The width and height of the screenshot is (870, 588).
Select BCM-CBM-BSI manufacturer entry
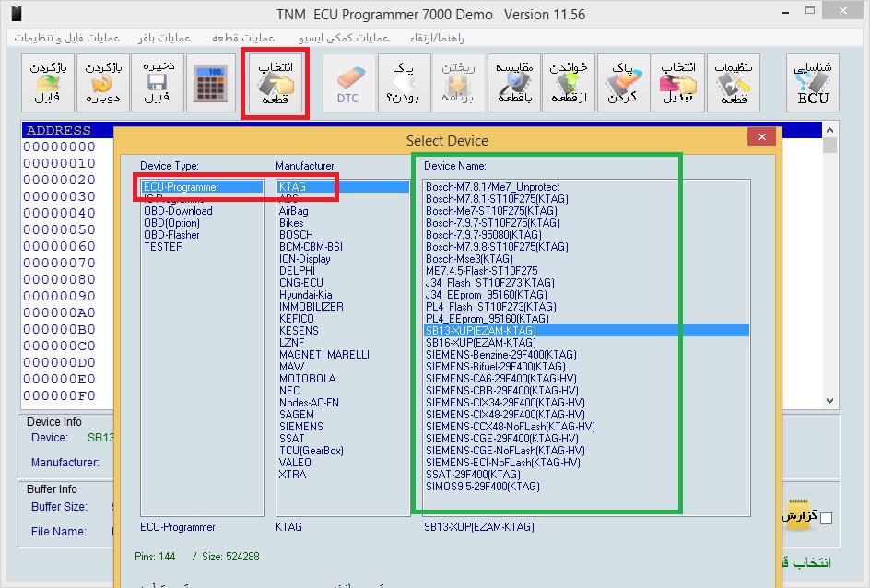pyautogui.click(x=311, y=247)
